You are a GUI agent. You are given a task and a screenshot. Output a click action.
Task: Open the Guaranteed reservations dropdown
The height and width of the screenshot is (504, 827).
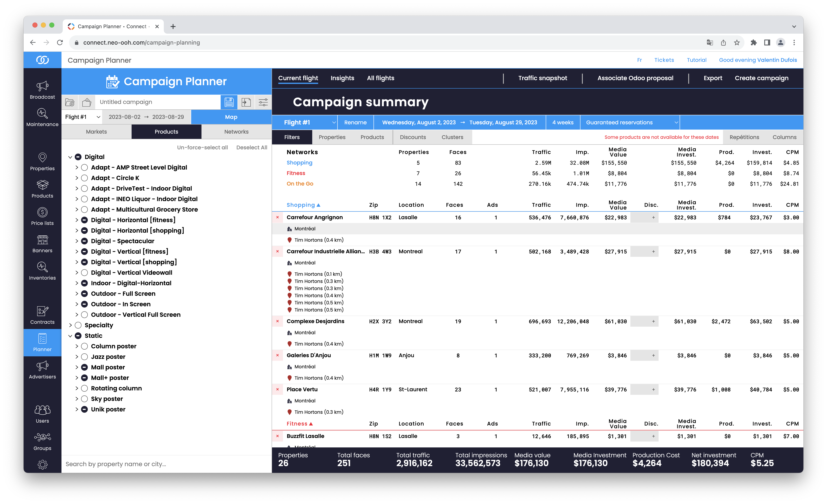pyautogui.click(x=631, y=122)
